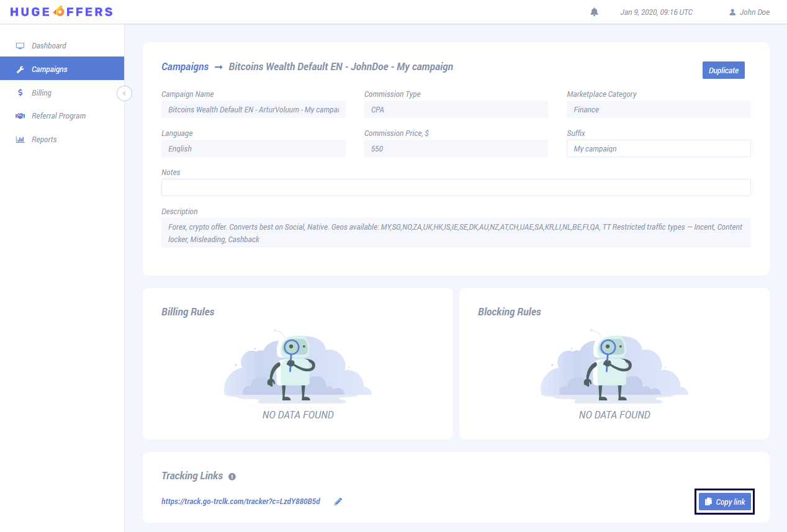Image resolution: width=787 pixels, height=532 pixels.
Task: Click the Reports bar chart icon
Action: click(20, 140)
